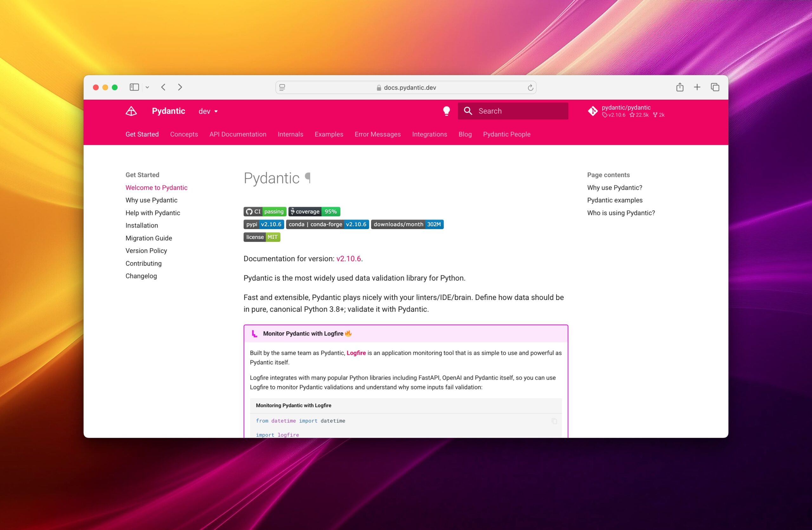View the Changelog
The height and width of the screenshot is (530, 812).
(x=141, y=276)
